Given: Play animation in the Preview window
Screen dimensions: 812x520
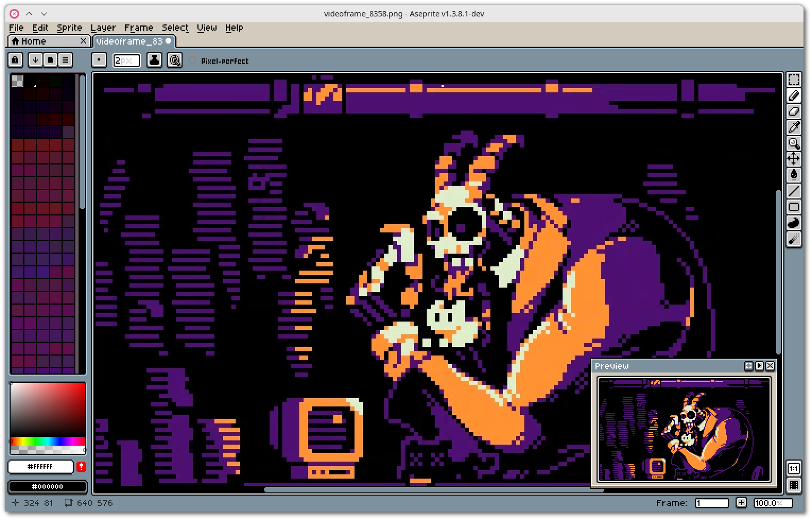Looking at the screenshot, I should pyautogui.click(x=759, y=366).
